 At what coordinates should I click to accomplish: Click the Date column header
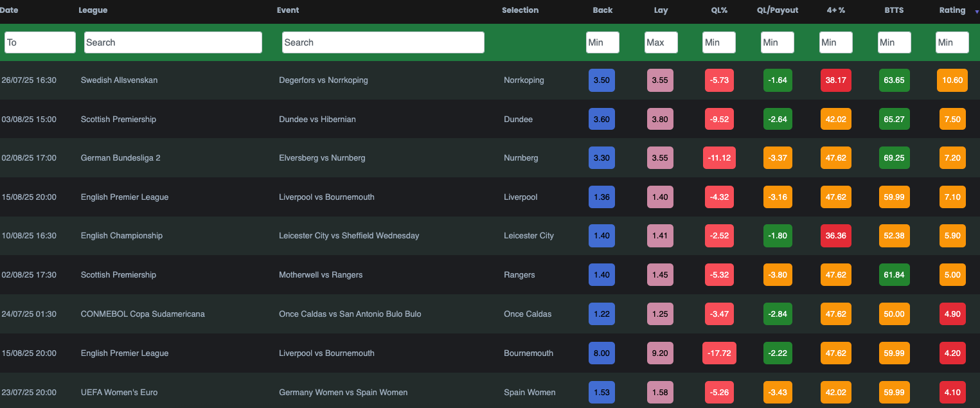[9, 10]
